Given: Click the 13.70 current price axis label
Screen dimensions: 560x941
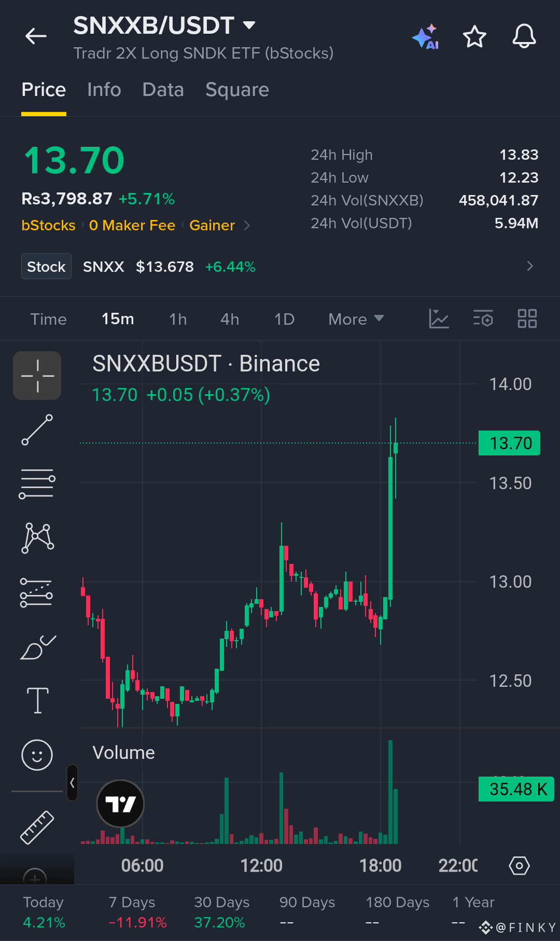Looking at the screenshot, I should click(509, 443).
